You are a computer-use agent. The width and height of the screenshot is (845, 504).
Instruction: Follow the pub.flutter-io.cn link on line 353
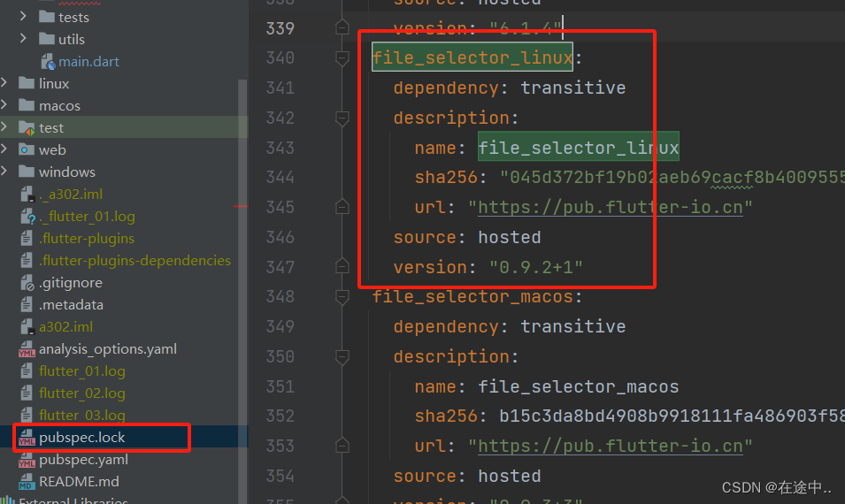pos(610,446)
